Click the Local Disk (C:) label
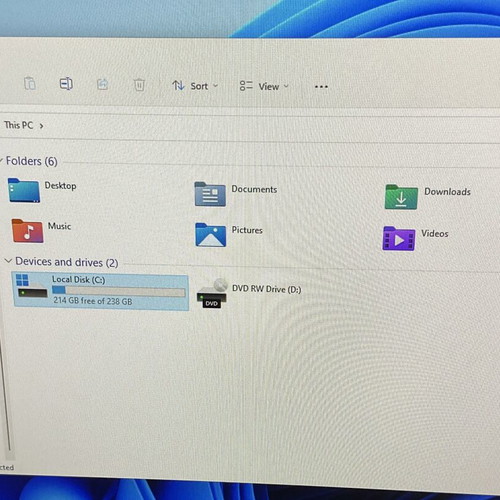This screenshot has height=500, width=500. (78, 279)
